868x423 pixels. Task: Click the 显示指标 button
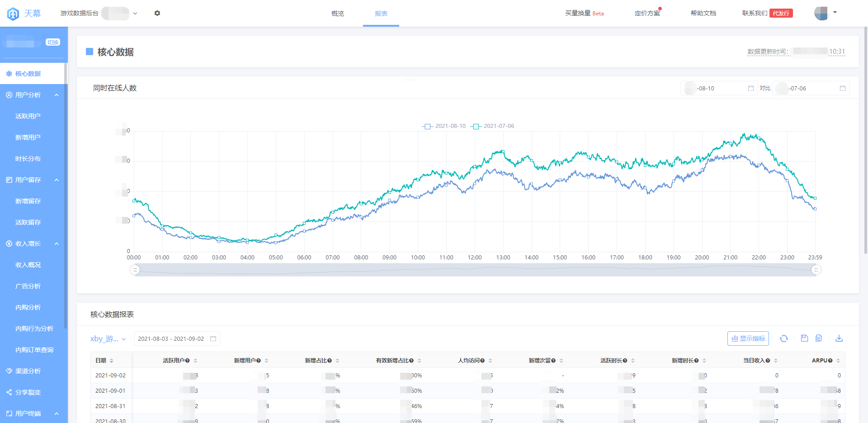[x=748, y=338]
